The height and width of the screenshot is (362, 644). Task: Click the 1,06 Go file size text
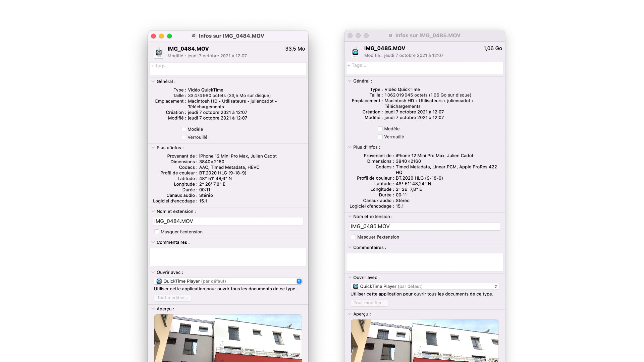pyautogui.click(x=493, y=49)
